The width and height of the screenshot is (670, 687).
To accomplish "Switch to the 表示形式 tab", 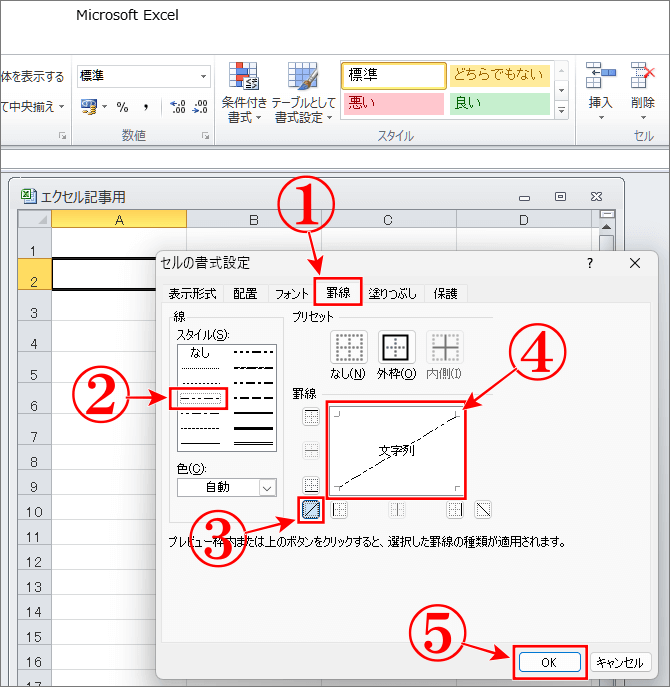I will tap(192, 294).
